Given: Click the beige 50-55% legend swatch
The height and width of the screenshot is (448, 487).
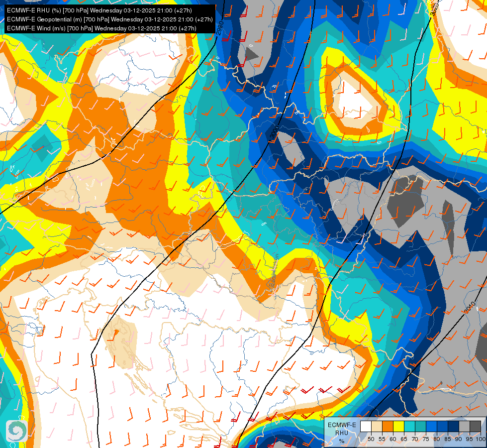Looking at the screenshot, I should (x=377, y=426).
